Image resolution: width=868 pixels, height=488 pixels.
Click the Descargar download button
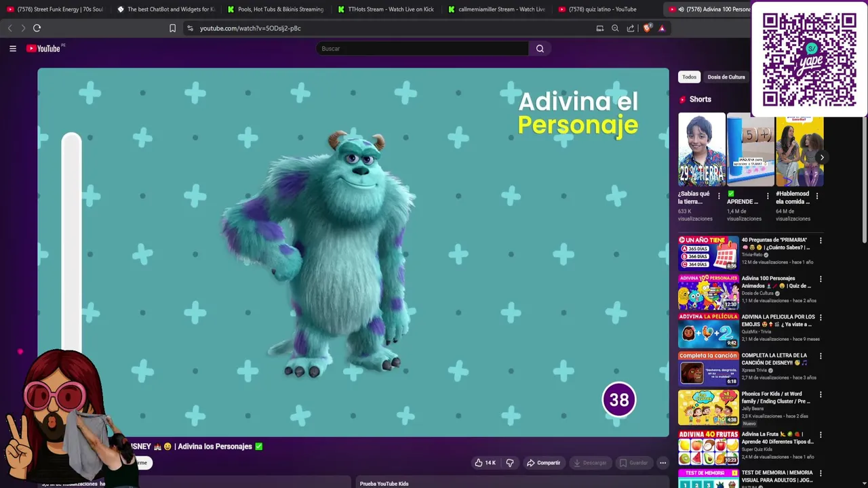click(x=590, y=463)
